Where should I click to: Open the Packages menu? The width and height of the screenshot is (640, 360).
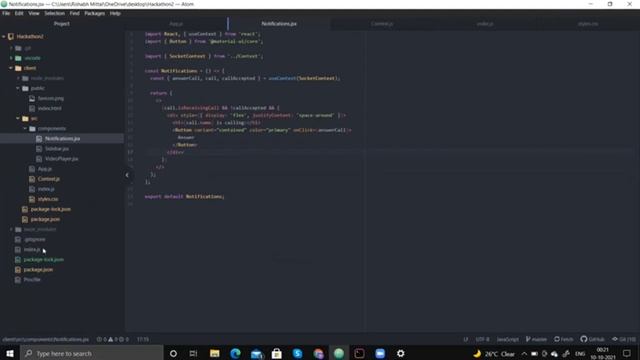click(95, 13)
